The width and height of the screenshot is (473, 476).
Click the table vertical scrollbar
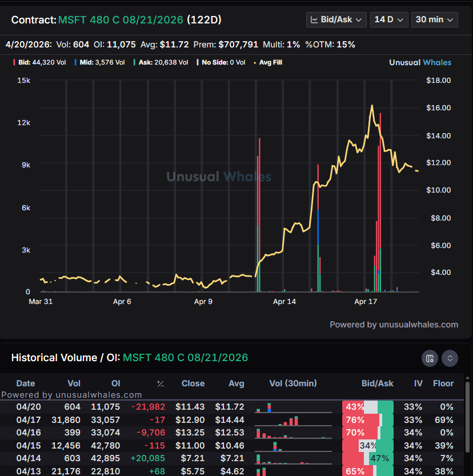pyautogui.click(x=467, y=417)
